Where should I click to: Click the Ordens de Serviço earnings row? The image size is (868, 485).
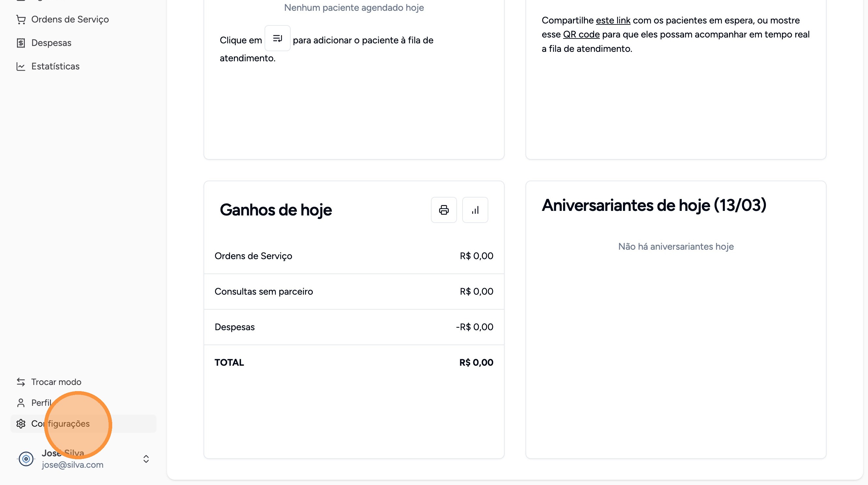click(x=354, y=256)
